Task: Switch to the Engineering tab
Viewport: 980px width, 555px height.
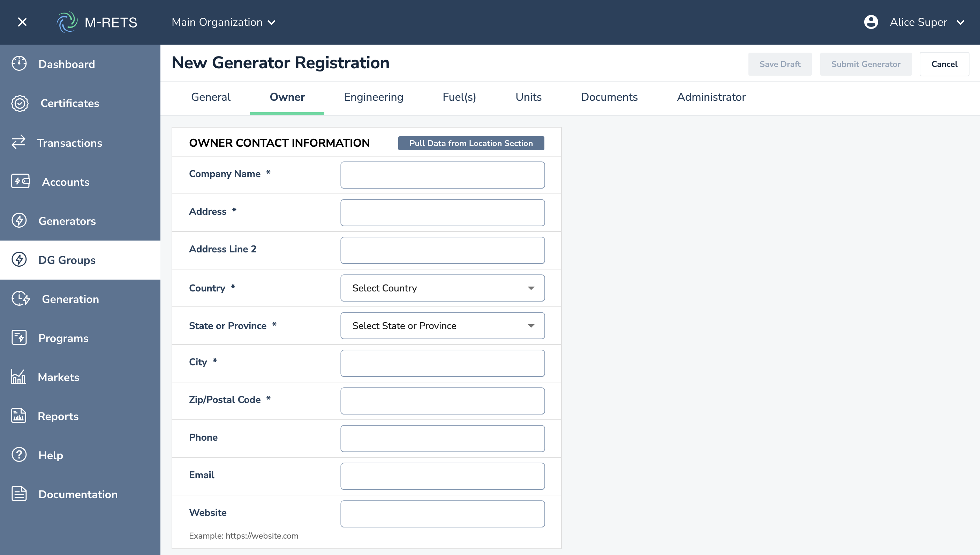Action: click(x=373, y=97)
